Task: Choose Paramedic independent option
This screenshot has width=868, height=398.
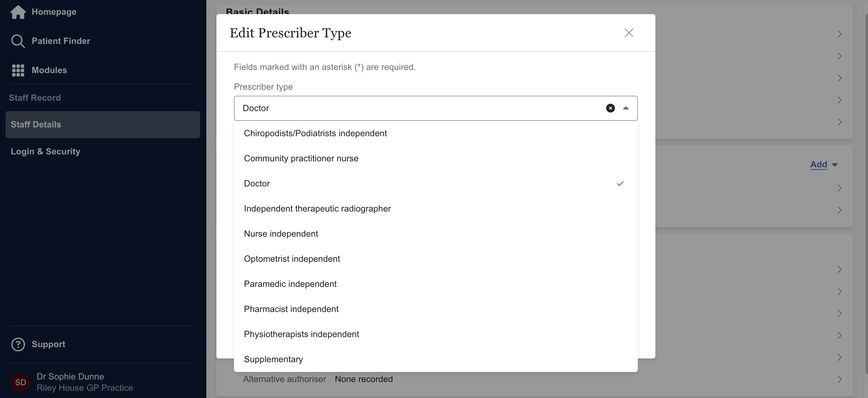Action: [290, 284]
